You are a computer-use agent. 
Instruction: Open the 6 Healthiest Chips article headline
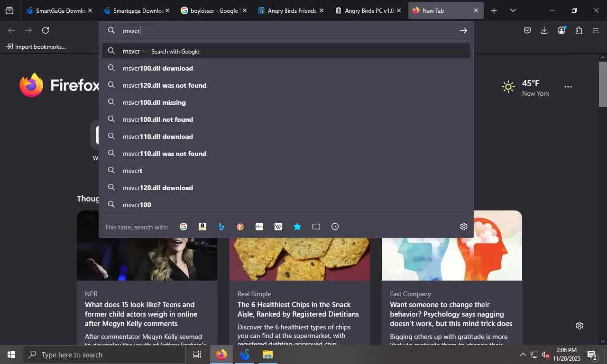[298, 309]
